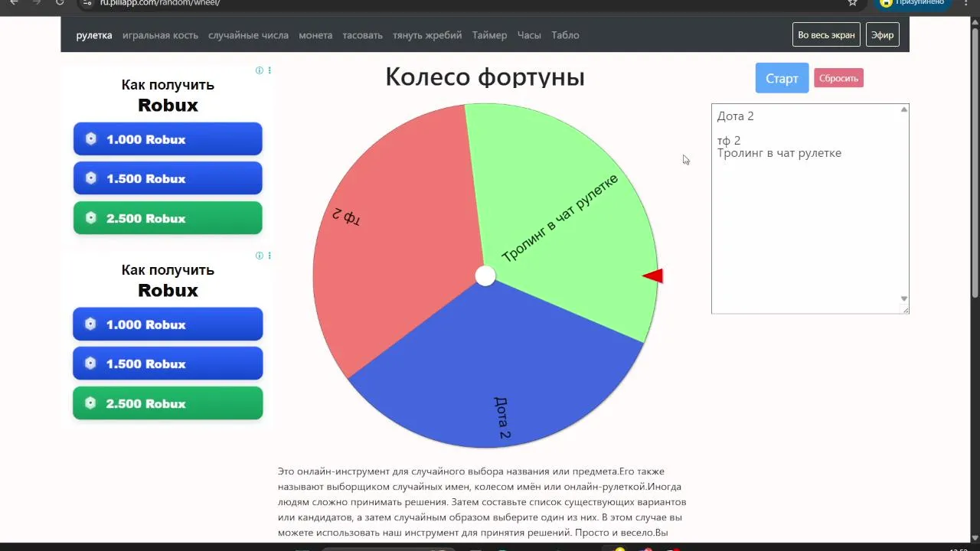The width and height of the screenshot is (980, 551).
Task: Click textarea scroll-down arrow
Action: coord(904,298)
